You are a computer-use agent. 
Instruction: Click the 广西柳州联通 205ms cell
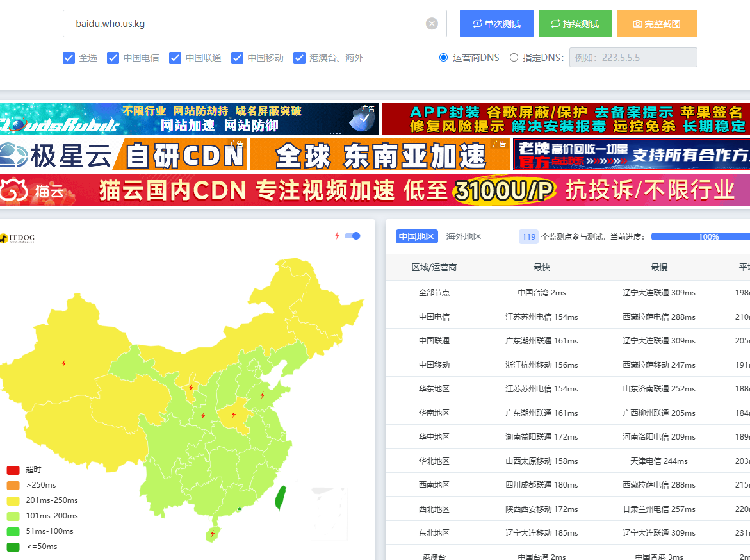tap(659, 413)
